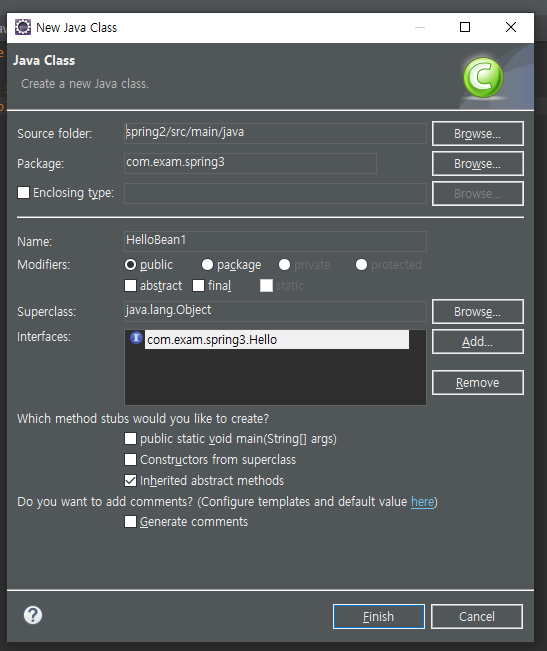Remove the selected interface
547x651 pixels.
pyautogui.click(x=478, y=382)
